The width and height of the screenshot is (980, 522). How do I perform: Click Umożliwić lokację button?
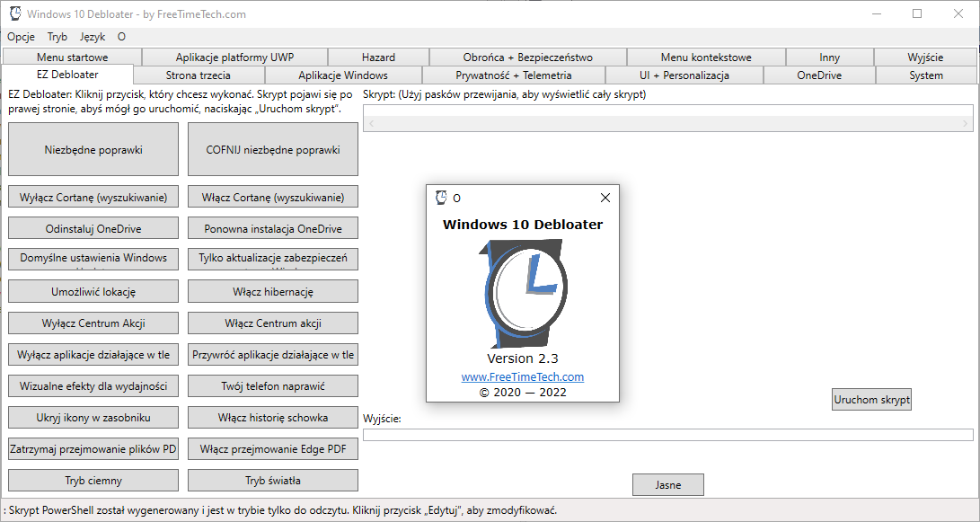tap(93, 291)
